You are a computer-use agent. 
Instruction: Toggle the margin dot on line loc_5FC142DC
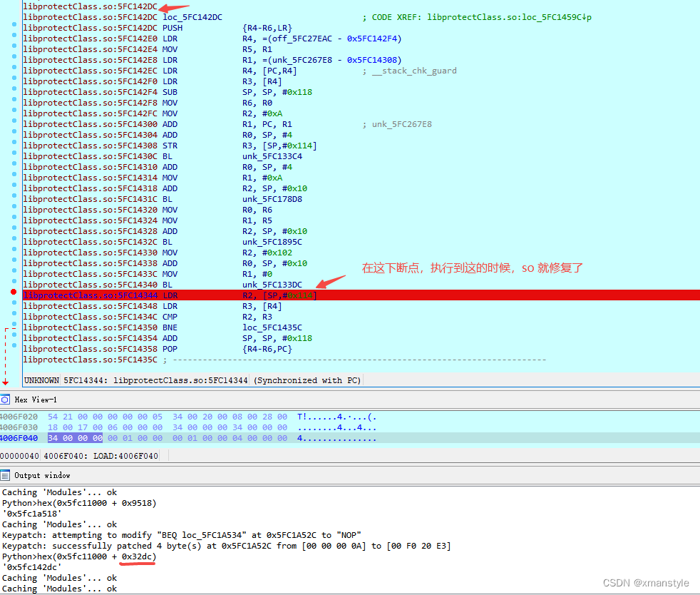click(14, 17)
